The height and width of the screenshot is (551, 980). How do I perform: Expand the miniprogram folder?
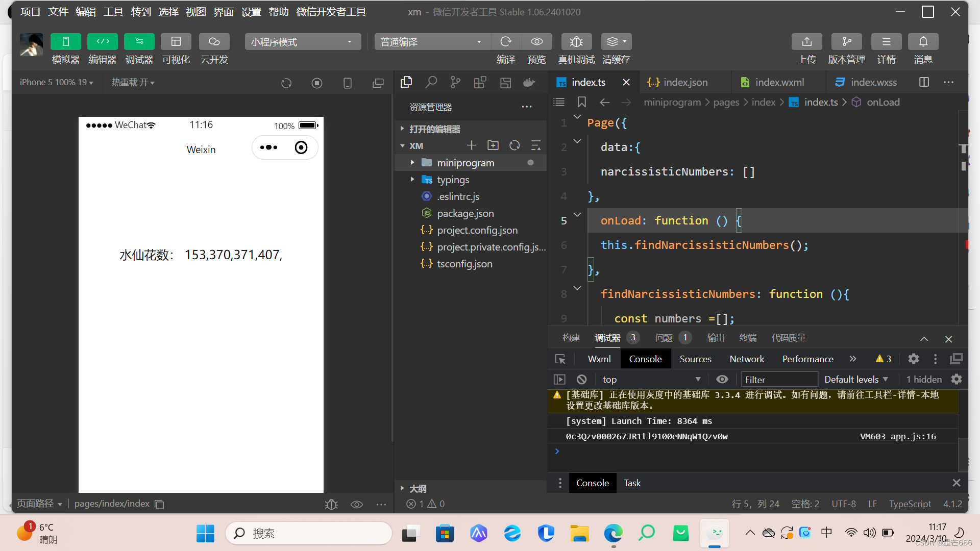tap(412, 163)
